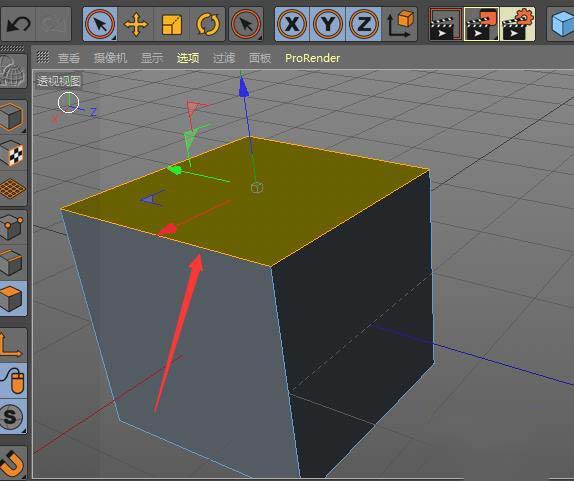
Task: Toggle X axis lock
Action: [292, 24]
